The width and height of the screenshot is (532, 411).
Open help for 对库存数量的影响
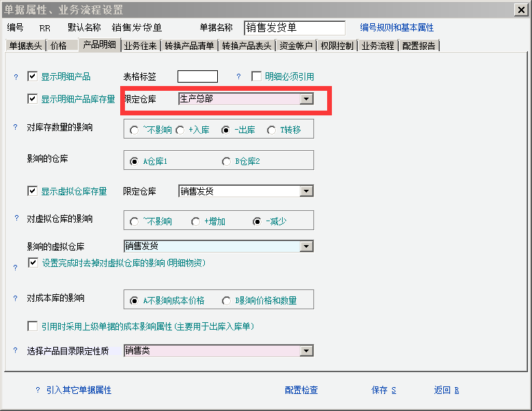16,127
